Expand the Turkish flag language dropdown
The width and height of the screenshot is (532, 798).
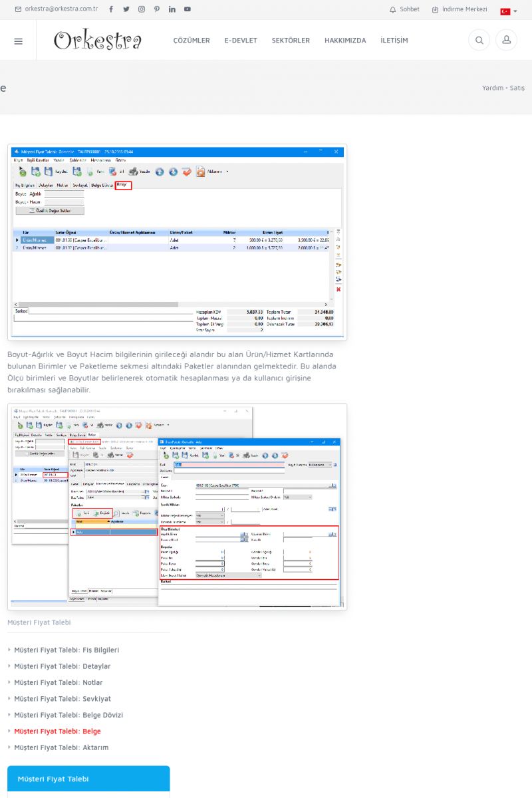click(x=509, y=11)
